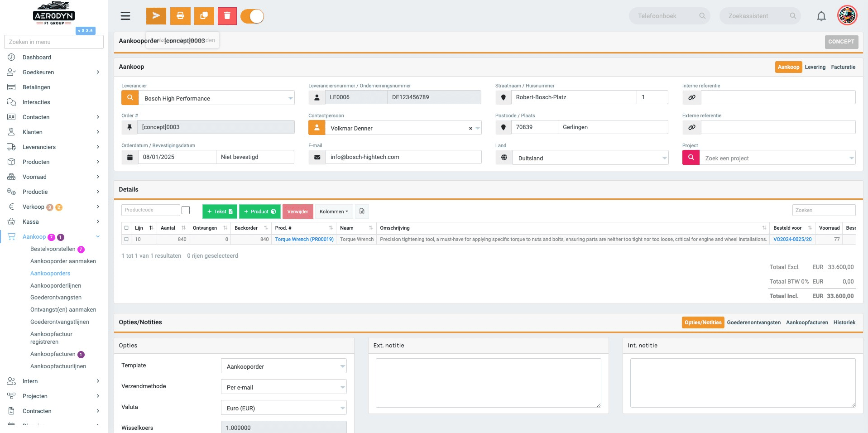Click the red trash delete icon
Viewport: 868px width, 433px height.
tap(227, 16)
